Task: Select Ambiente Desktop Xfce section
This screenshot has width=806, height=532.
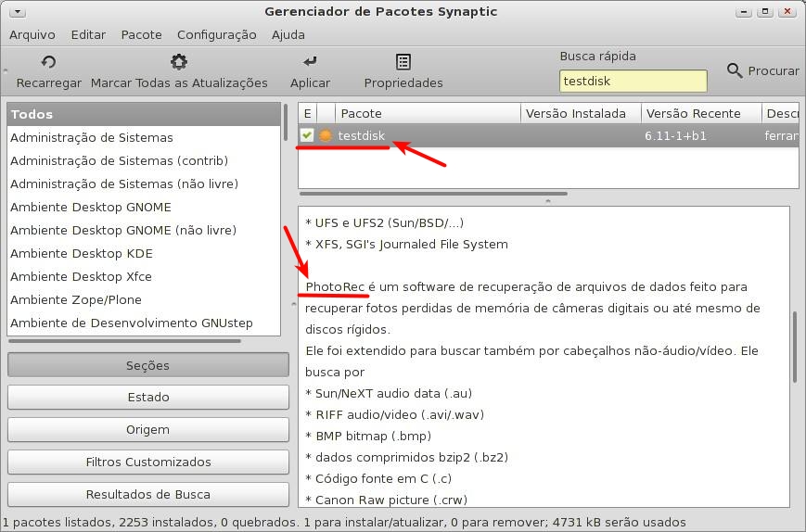Action: point(144,276)
